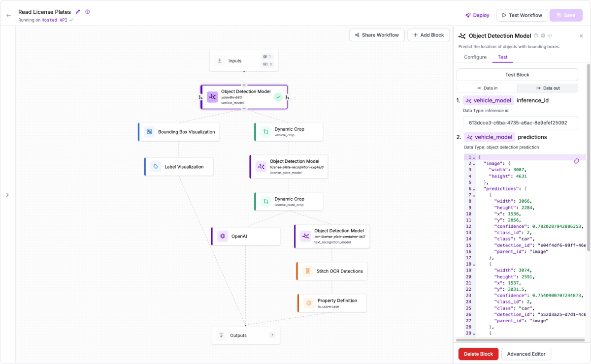Click the Stitch OCR Detections block icon

(x=307, y=271)
